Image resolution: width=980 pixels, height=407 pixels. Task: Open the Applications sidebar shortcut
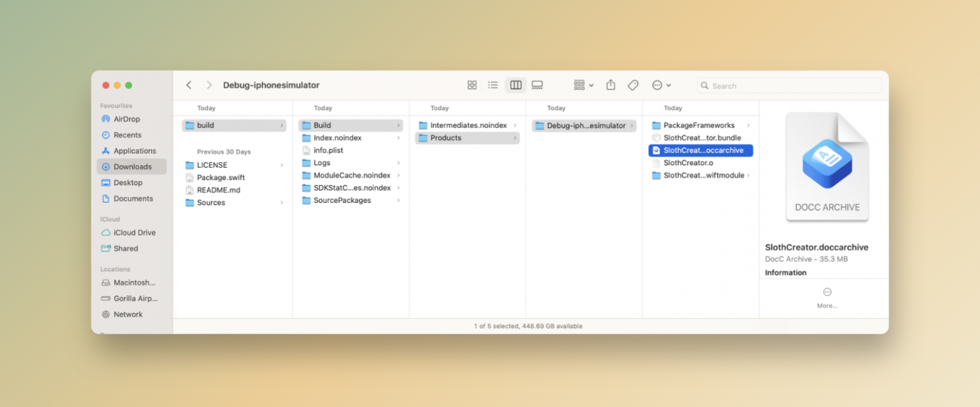point(135,151)
